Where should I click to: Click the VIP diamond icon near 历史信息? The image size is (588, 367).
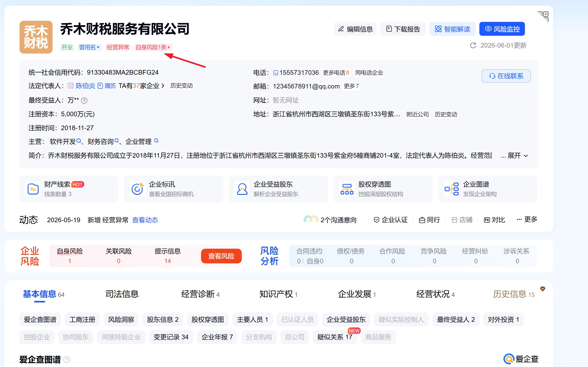[543, 289]
